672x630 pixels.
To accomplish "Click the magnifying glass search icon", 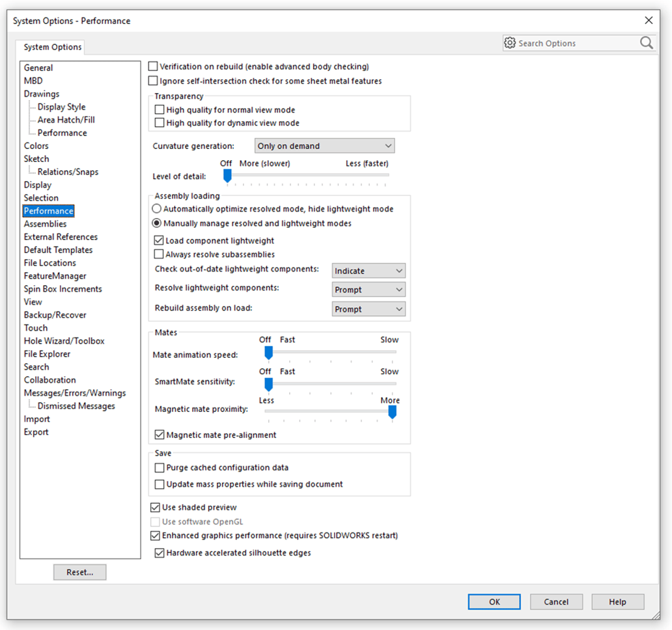I will click(646, 42).
